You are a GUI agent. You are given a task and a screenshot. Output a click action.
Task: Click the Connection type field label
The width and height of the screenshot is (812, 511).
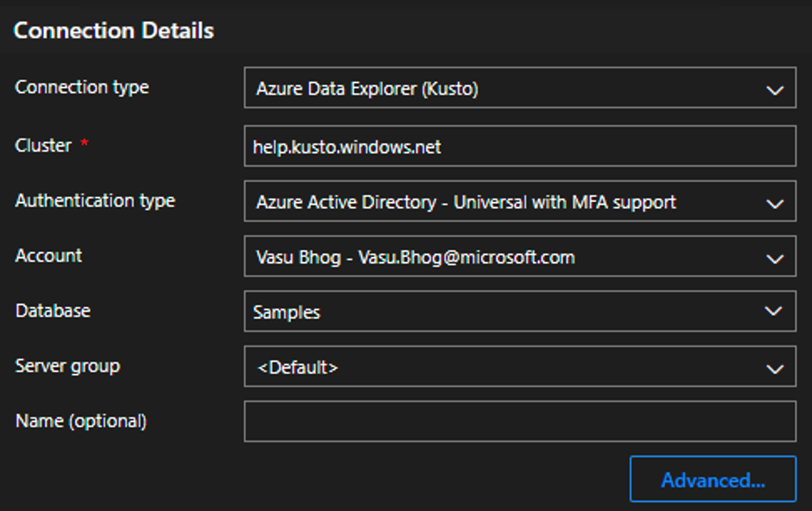(x=82, y=87)
